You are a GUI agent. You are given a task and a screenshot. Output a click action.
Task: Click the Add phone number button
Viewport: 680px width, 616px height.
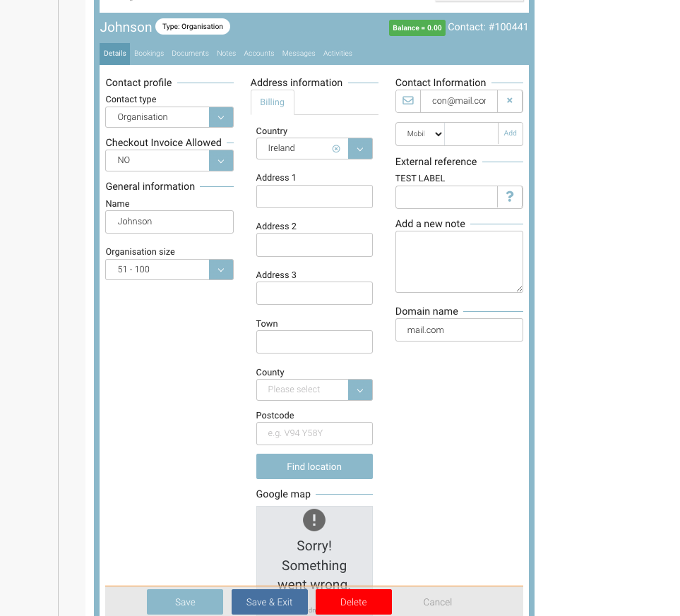coord(510,133)
